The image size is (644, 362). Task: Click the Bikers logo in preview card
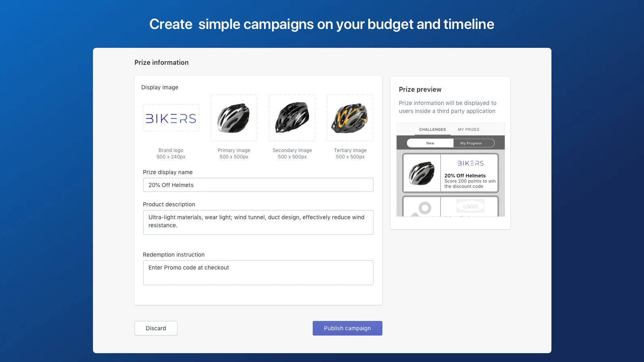point(470,163)
